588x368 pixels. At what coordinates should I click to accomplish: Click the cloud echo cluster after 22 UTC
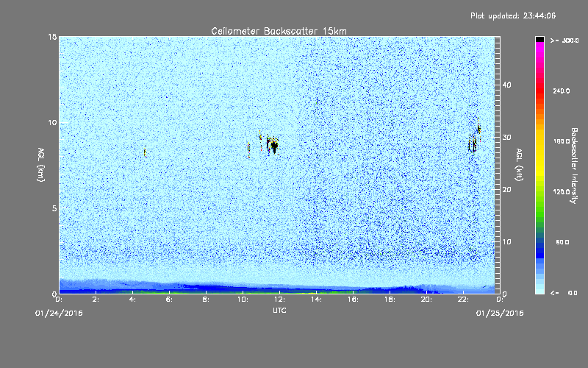474,138
